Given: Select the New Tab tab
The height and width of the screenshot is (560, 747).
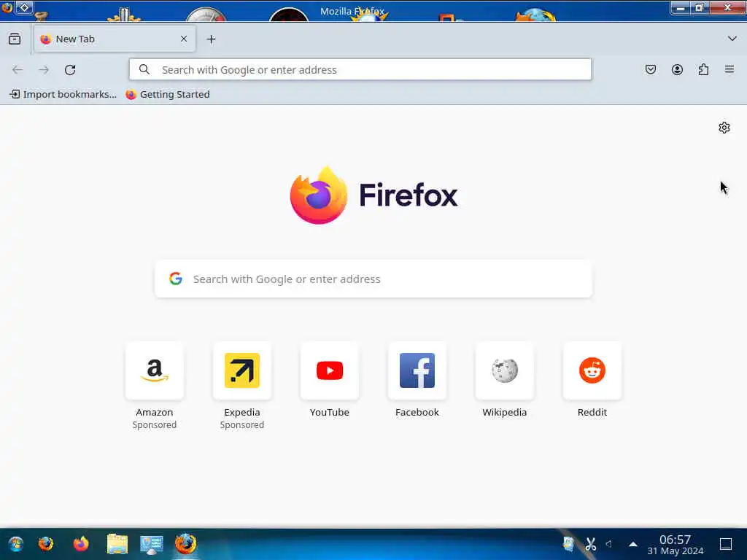Looking at the screenshot, I should (115, 39).
